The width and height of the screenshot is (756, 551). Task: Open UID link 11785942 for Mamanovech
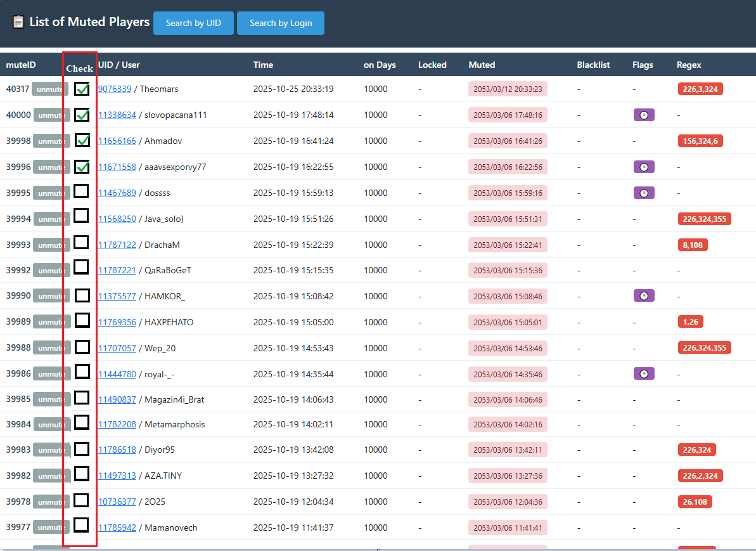117,528
